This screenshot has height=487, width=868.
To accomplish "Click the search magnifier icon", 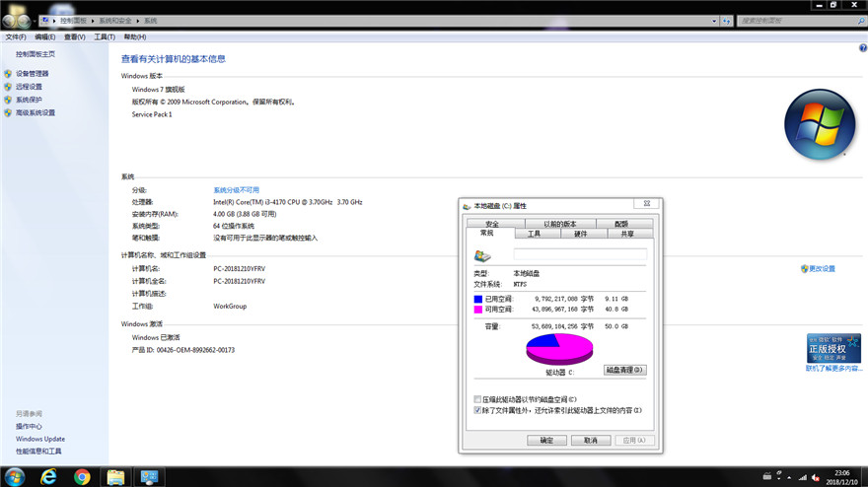I will point(861,21).
